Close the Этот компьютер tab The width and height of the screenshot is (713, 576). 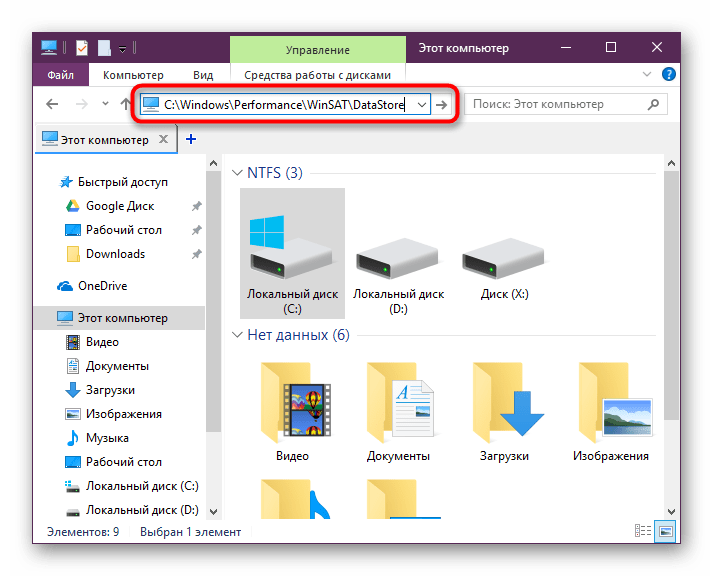pos(163,139)
